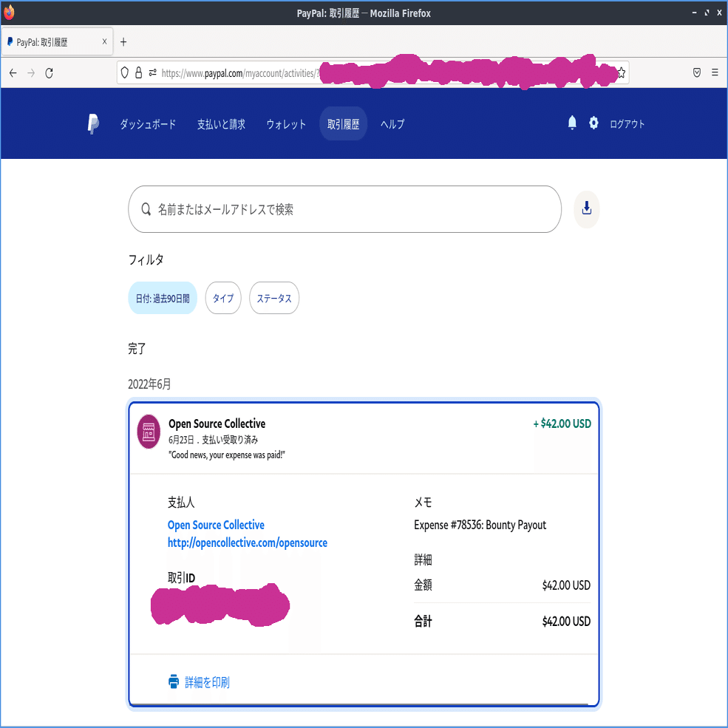This screenshot has width=728, height=728.
Task: Click the Expense #78536: Bounty Payout memo
Action: 480,525
